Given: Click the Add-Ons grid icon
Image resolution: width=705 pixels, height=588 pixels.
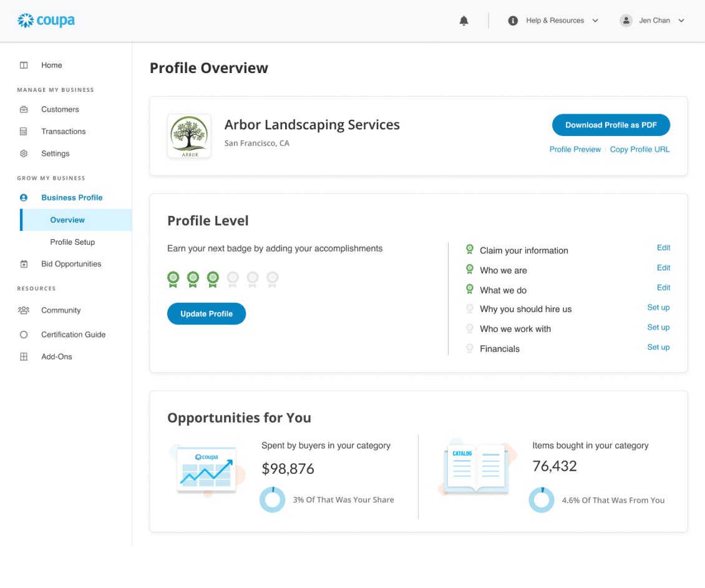Looking at the screenshot, I should tap(24, 357).
